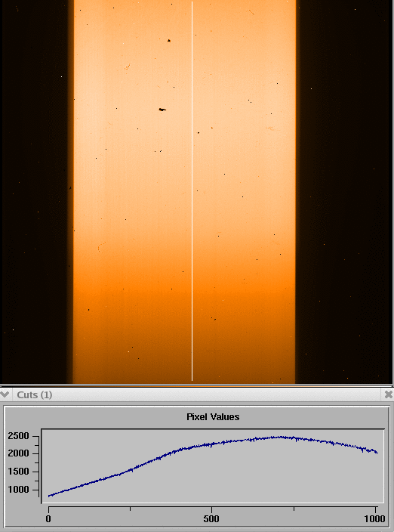Image resolution: width=394 pixels, height=532 pixels.
Task: Click the 1000 label on the y-axis
Action: click(19, 490)
